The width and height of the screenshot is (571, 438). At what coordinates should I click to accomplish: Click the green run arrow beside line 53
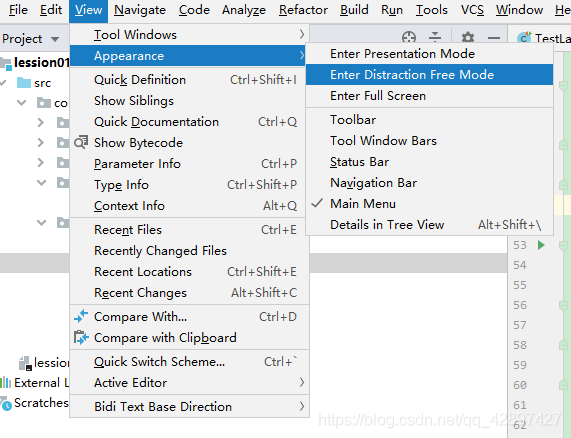click(541, 245)
